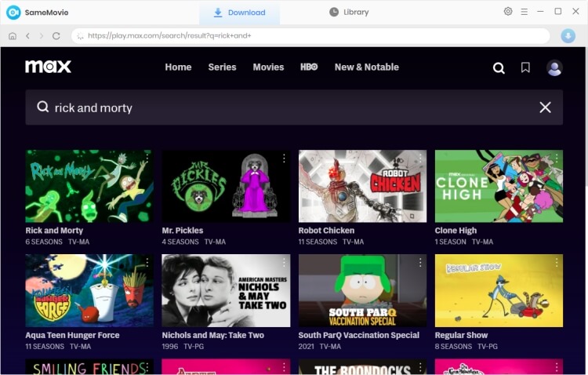Open SameMovie settings gear icon
The height and width of the screenshot is (375, 588).
[x=508, y=11]
